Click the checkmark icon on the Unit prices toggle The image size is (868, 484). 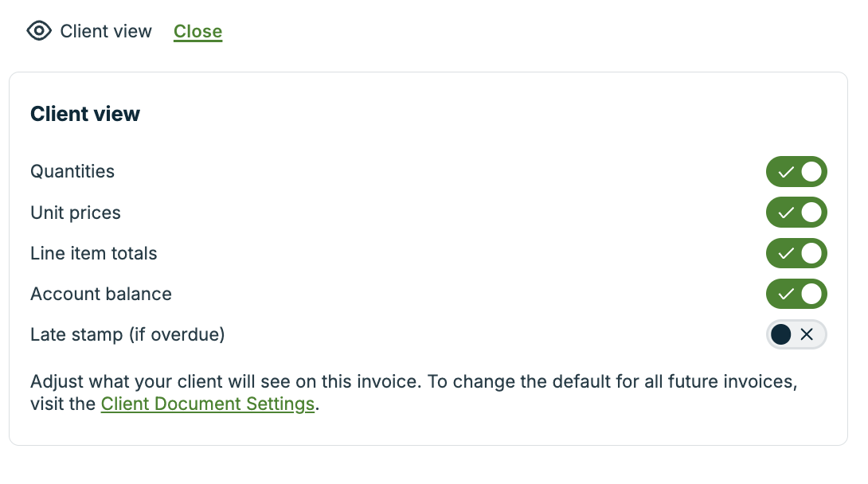[785, 213]
